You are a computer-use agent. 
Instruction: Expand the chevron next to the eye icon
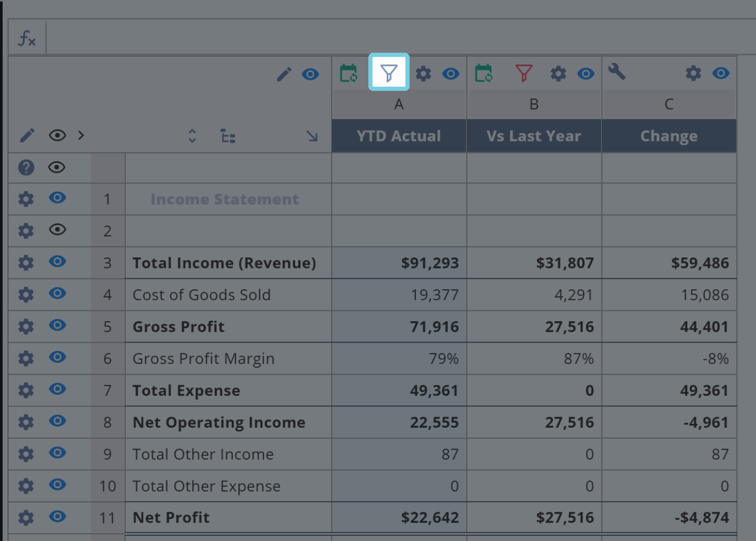[x=81, y=135]
